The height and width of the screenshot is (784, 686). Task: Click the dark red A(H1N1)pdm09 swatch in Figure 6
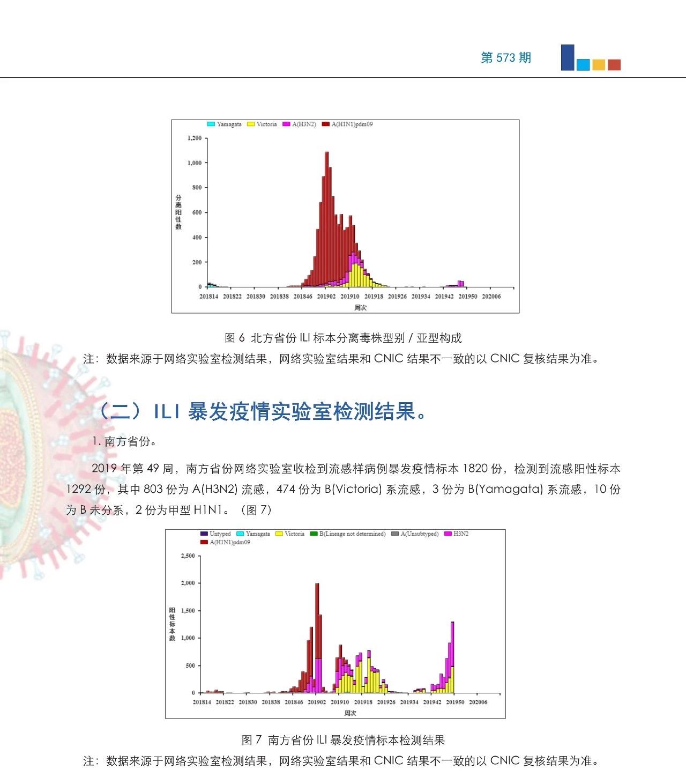pos(325,124)
